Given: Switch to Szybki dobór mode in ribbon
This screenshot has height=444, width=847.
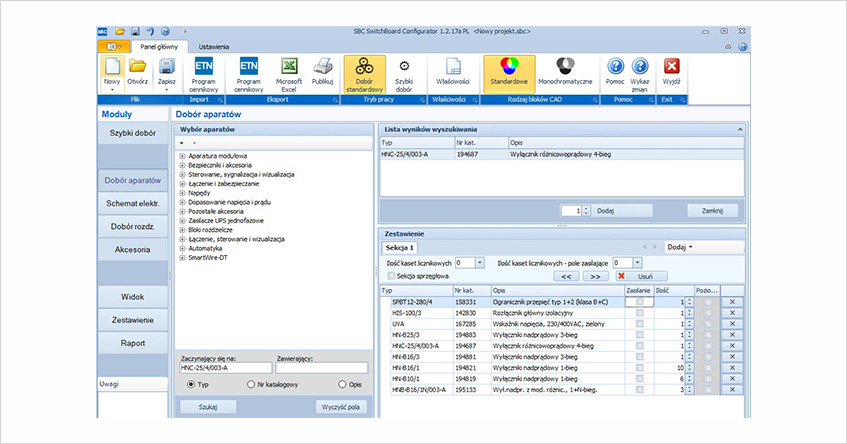Looking at the screenshot, I should pyautogui.click(x=404, y=75).
